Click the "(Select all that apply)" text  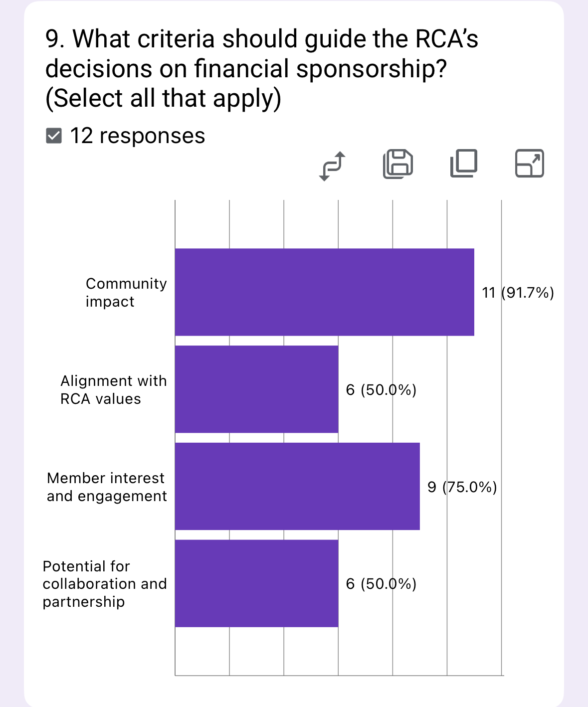(163, 98)
